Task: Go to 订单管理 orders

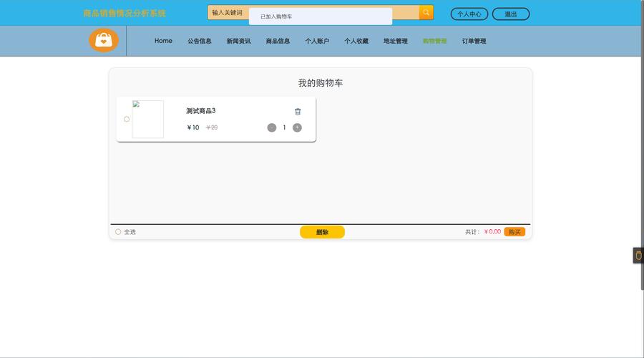Action: (x=474, y=41)
